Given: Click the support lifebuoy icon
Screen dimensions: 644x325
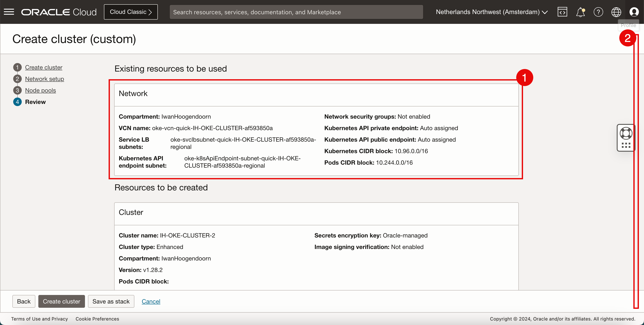Looking at the screenshot, I should click(x=626, y=133).
